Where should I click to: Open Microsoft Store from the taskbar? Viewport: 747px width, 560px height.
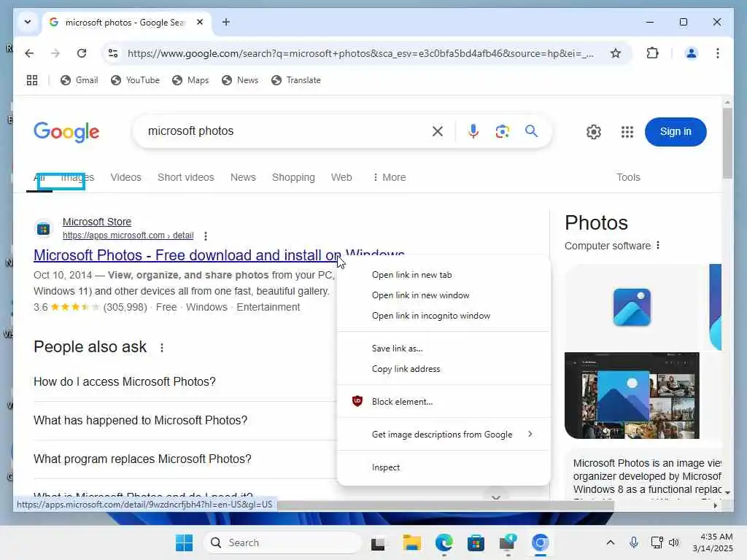(x=476, y=542)
